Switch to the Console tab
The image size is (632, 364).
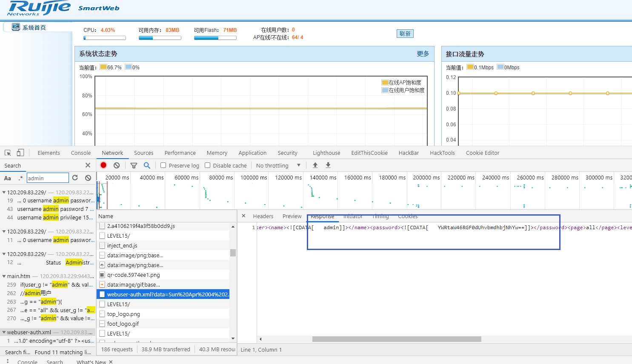point(81,153)
